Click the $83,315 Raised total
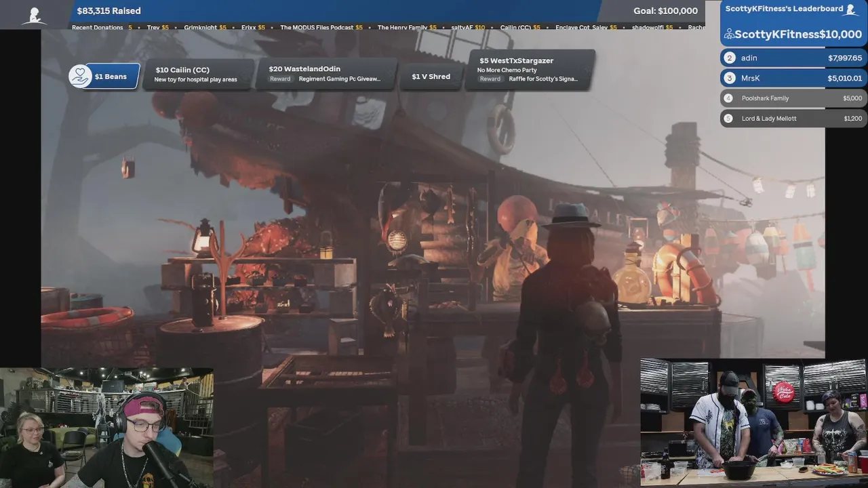This screenshot has height=488, width=868. (108, 11)
